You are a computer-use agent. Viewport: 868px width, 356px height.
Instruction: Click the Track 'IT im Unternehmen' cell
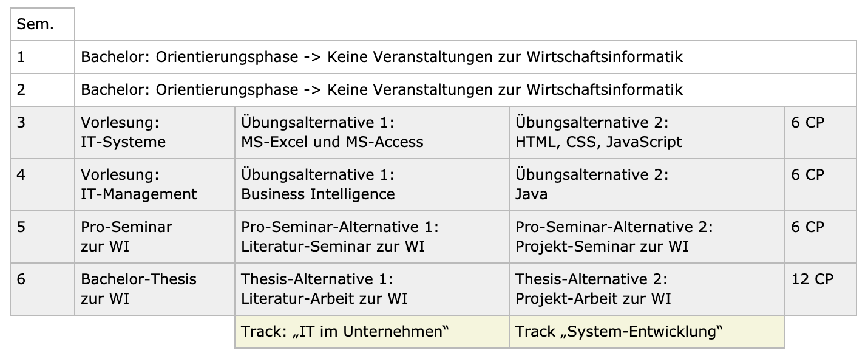371,332
